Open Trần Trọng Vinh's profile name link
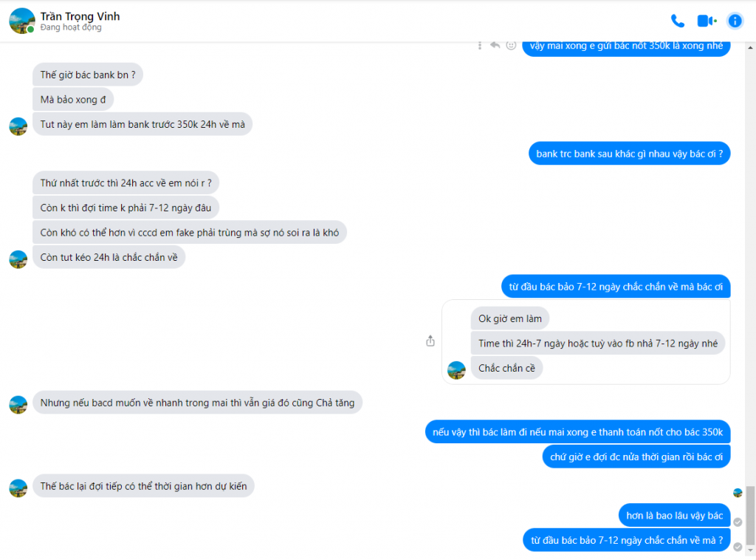 (x=80, y=16)
